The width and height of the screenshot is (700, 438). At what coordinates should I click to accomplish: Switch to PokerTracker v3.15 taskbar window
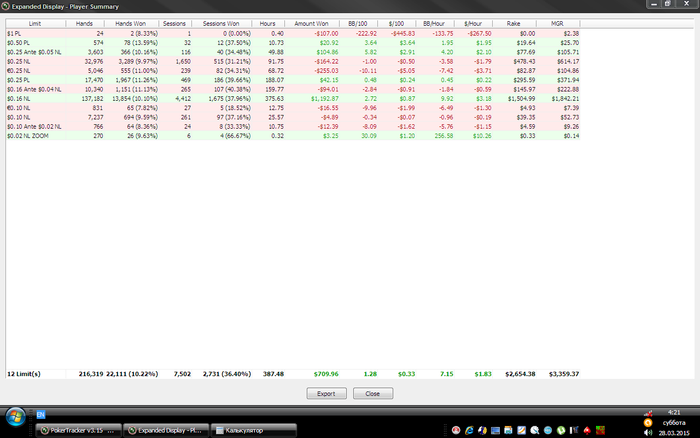[78, 430]
